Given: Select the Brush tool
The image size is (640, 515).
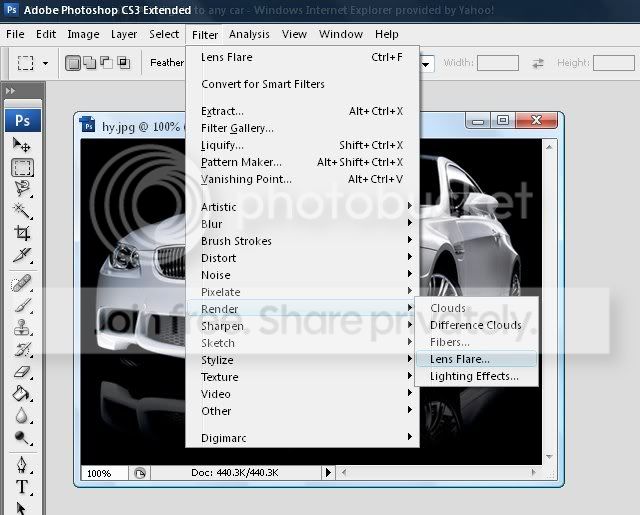Looking at the screenshot, I should [22, 305].
